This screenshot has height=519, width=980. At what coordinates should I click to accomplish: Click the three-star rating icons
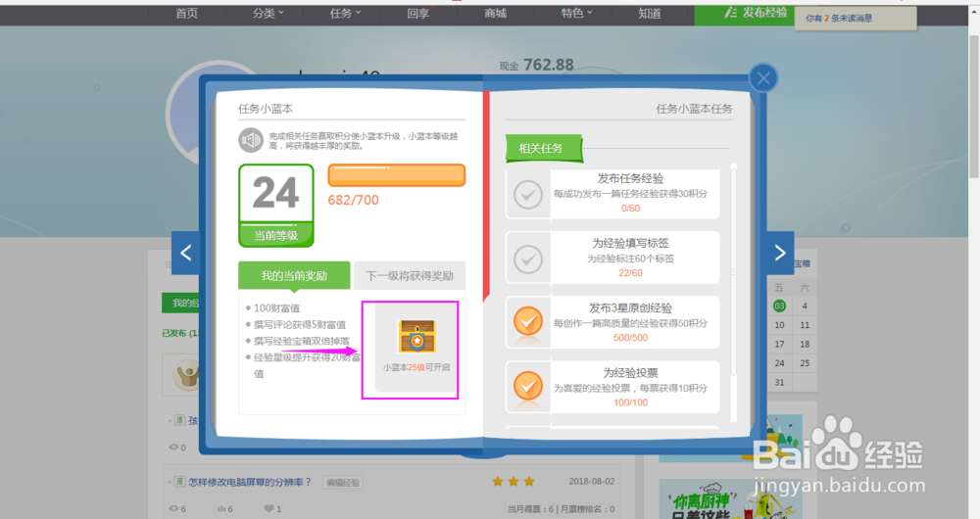coord(514,482)
